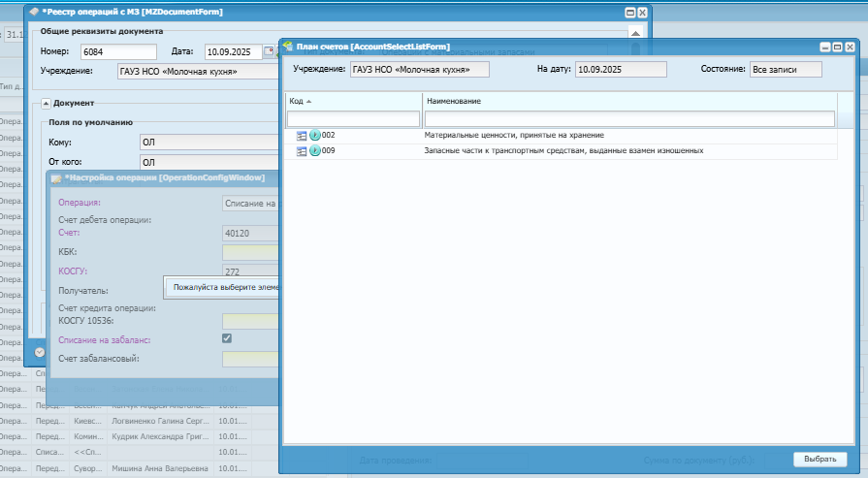
Task: Maximize the План счетов window
Action: pos(838,48)
